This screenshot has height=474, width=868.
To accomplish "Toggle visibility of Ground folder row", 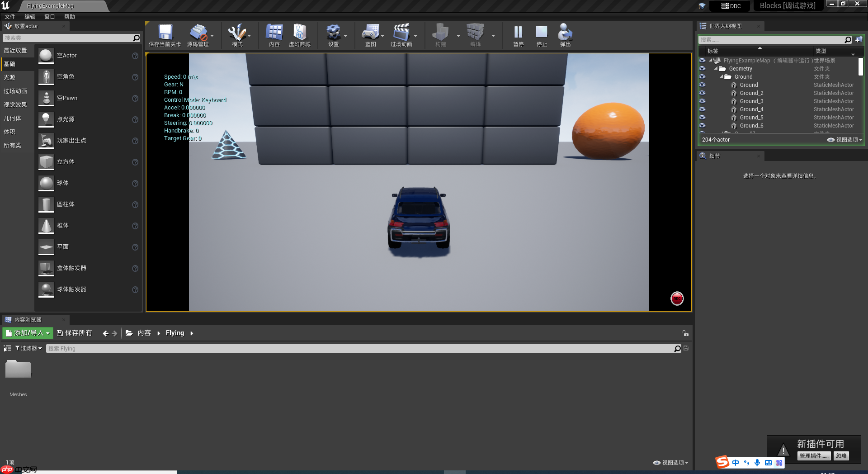I will click(x=702, y=76).
